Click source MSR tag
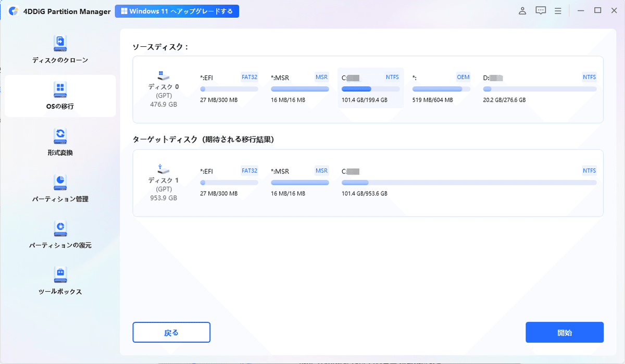 (322, 77)
